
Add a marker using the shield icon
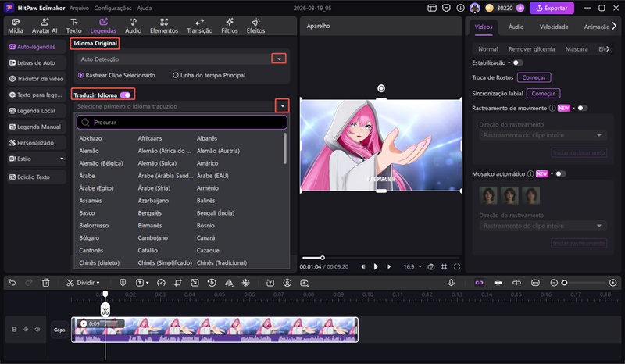point(123,283)
